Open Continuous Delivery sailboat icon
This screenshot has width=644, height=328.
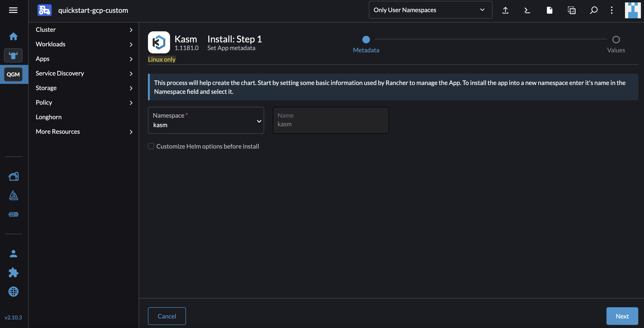click(13, 195)
